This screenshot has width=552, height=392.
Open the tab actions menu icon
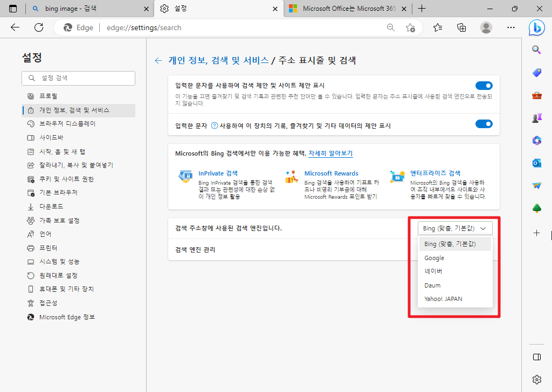point(13,9)
